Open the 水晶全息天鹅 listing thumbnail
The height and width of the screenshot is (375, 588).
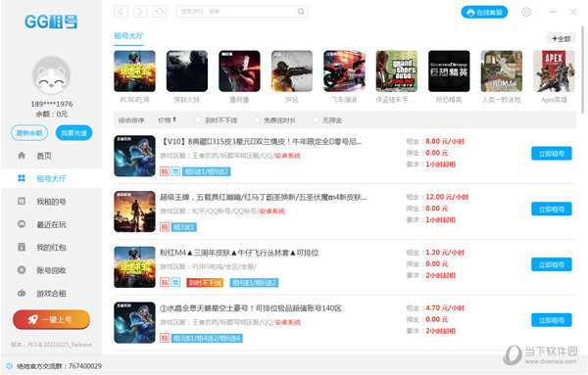134,322
